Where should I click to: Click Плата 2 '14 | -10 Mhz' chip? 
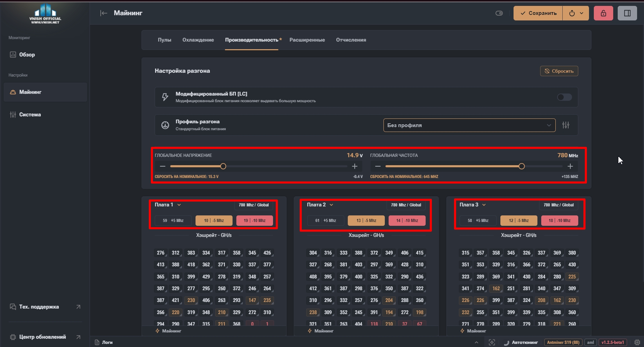pos(407,221)
